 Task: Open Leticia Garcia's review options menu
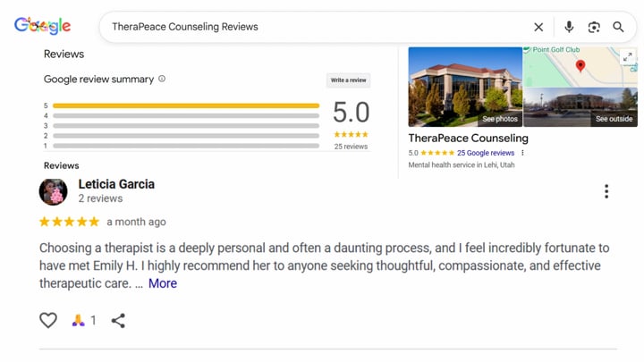606,191
